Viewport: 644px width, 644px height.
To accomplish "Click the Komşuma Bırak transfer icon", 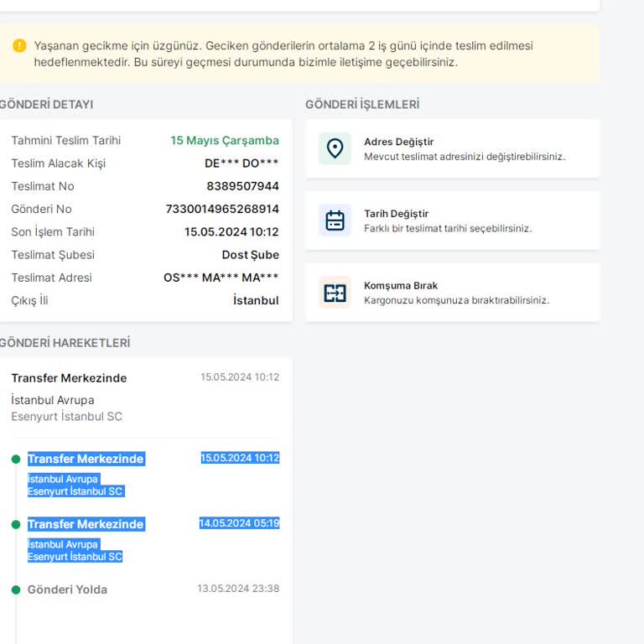I will [x=335, y=293].
